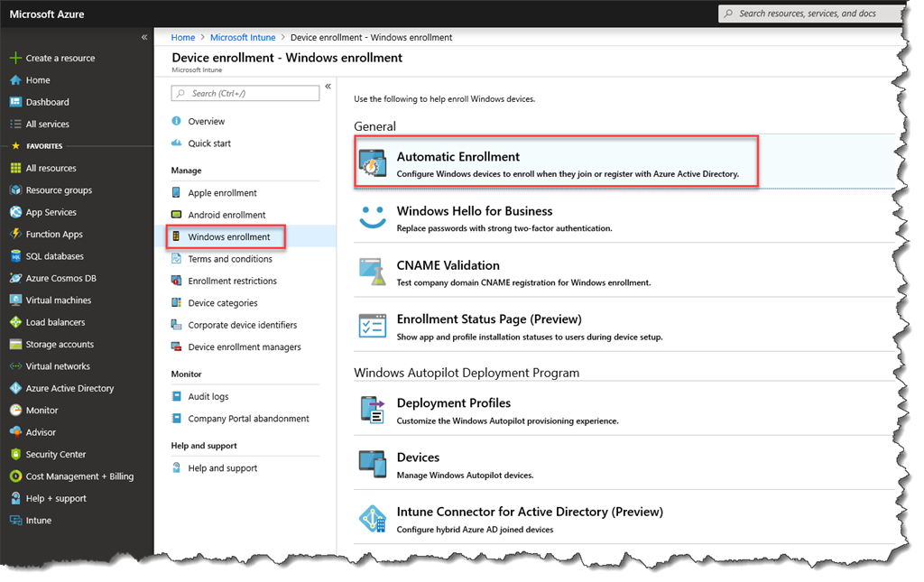The width and height of the screenshot is (924, 582).
Task: Open the Monitor gauge icon in the sidebar
Action: [x=16, y=410]
